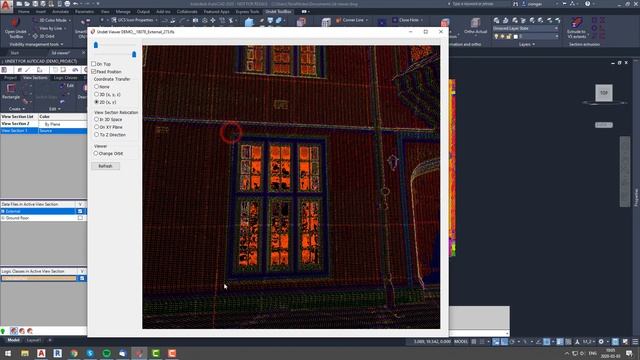
Task: Select In 3D Space relocation option
Action: (97, 119)
